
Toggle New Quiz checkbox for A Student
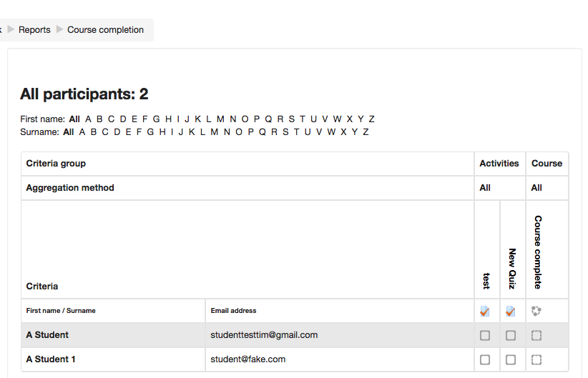[511, 335]
